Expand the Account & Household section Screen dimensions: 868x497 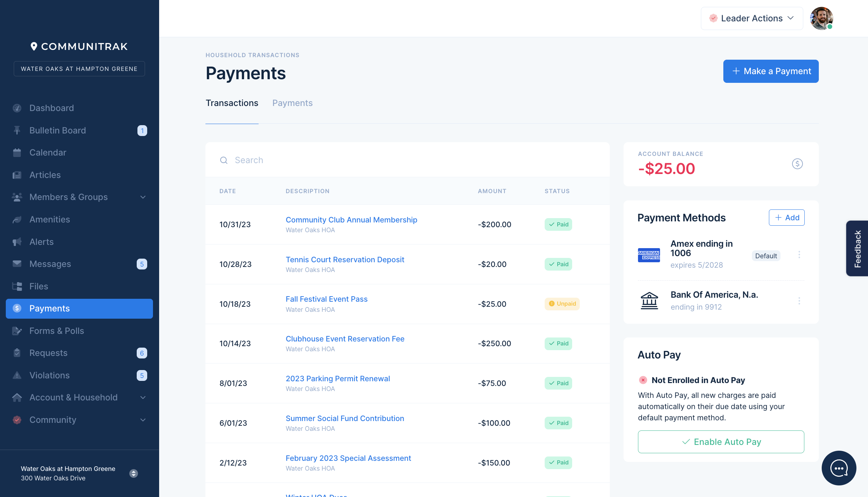(142, 397)
